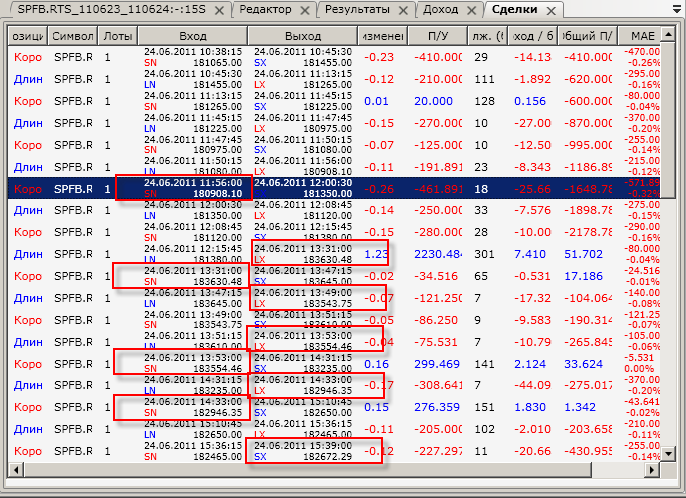Click the bars count 128
The width and height of the screenshot is (686, 498).
point(484,101)
